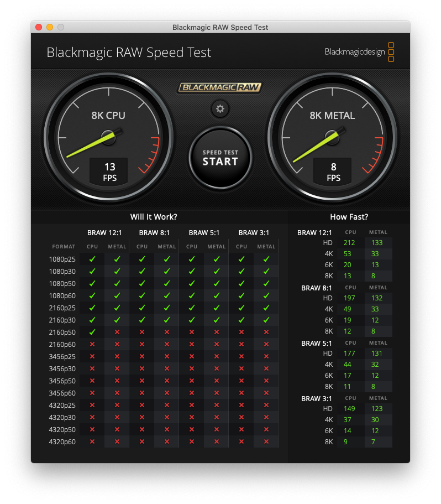Click the BRAW 3:1 4K CPU value 37
Screen dimensions: 441x504
[347, 420]
